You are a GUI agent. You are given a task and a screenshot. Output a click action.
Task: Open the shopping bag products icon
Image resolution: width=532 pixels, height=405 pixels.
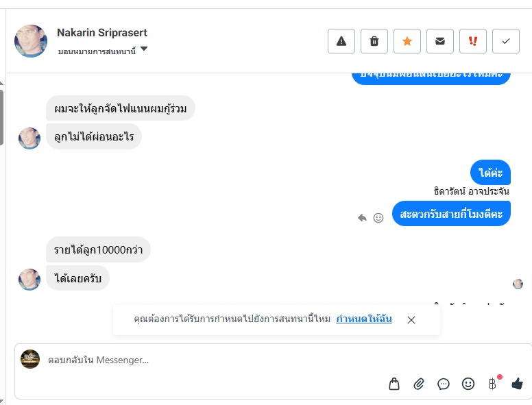tap(394, 384)
